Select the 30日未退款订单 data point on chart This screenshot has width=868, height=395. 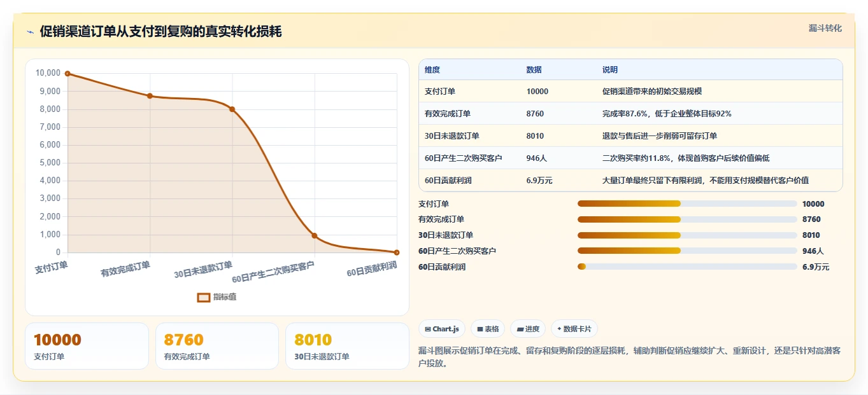click(232, 109)
